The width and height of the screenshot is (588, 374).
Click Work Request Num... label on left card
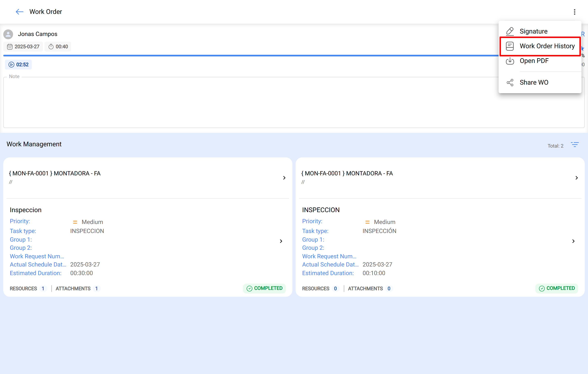(37, 256)
